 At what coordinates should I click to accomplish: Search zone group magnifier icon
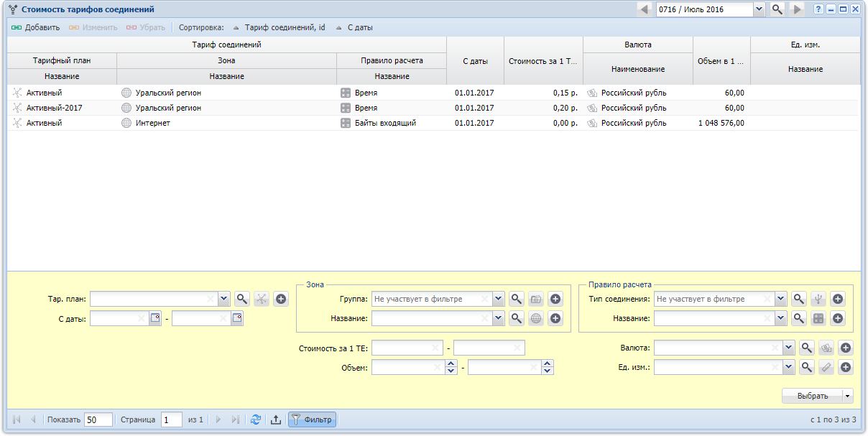(517, 299)
